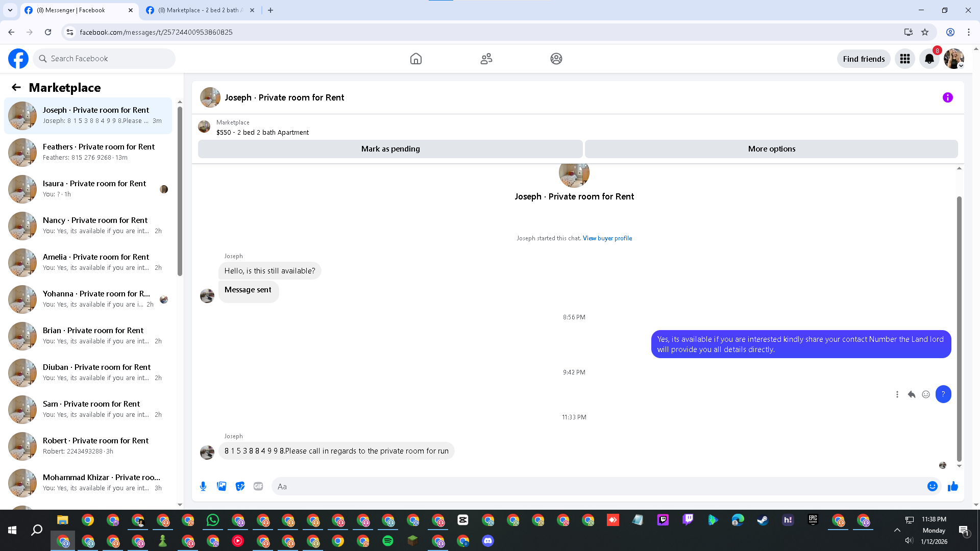This screenshot has width=980, height=551.
Task: Attach a photo using the image icon
Action: [x=222, y=486]
